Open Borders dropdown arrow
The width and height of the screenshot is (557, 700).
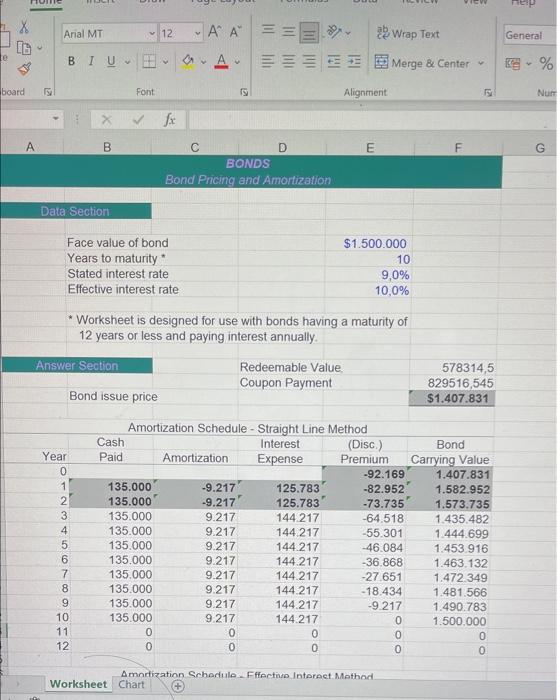click(165, 62)
